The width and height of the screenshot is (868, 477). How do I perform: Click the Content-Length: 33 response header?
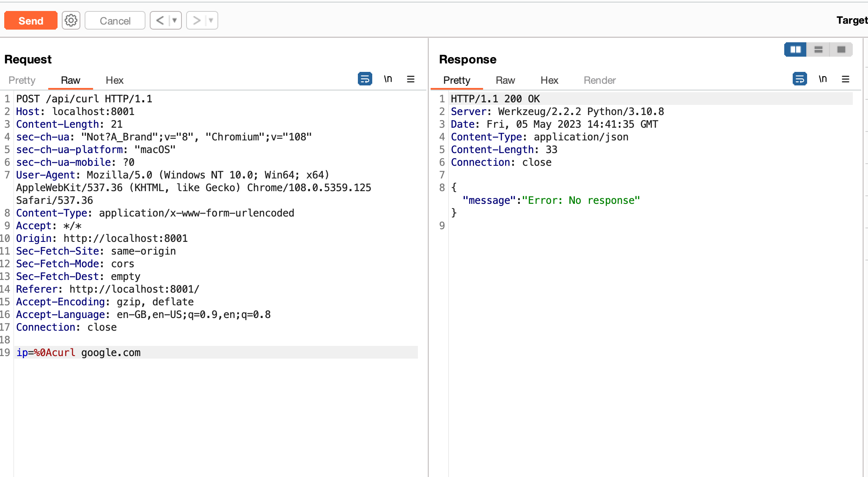[x=504, y=149]
